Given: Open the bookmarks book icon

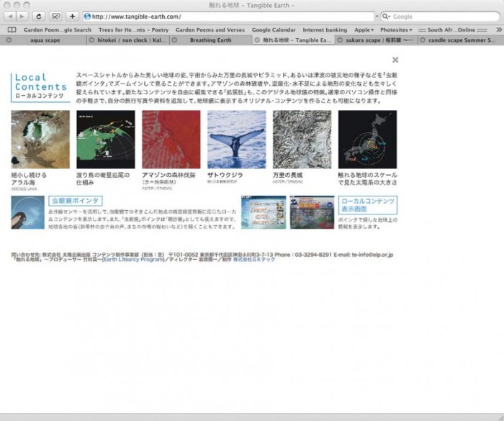Looking at the screenshot, I should [12, 30].
